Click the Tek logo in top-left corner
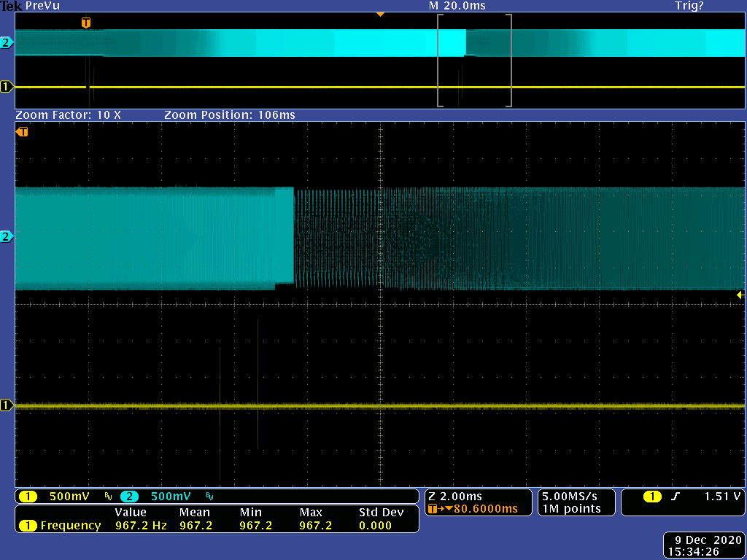 pos(12,6)
